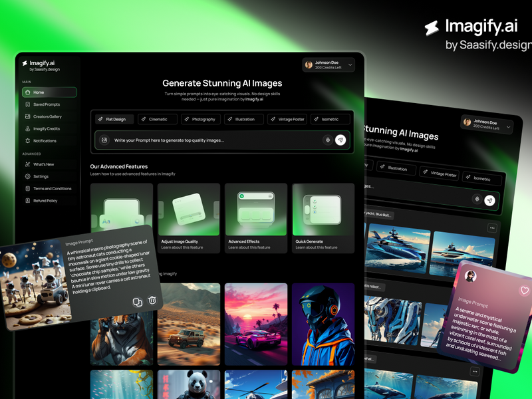Expand account dropdown in back window
Viewport: 532px width, 399px height.
(x=508, y=127)
